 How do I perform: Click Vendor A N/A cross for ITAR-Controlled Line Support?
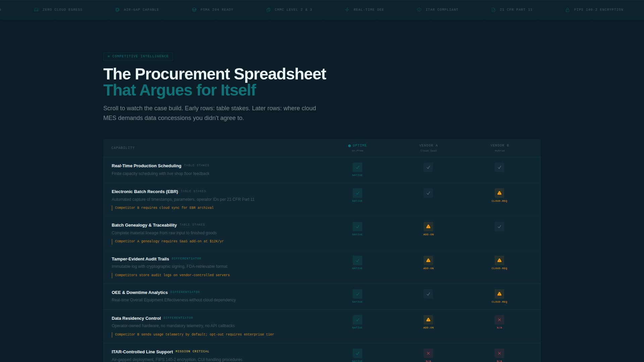428,353
